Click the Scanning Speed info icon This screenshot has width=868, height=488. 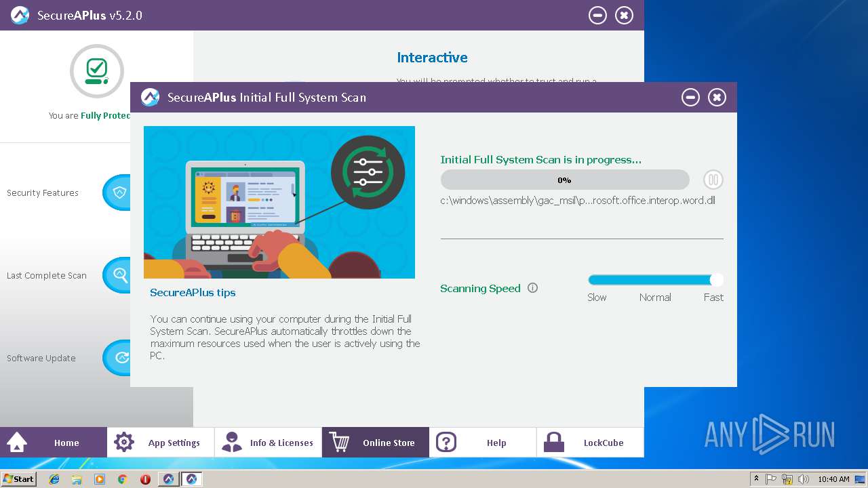(532, 288)
